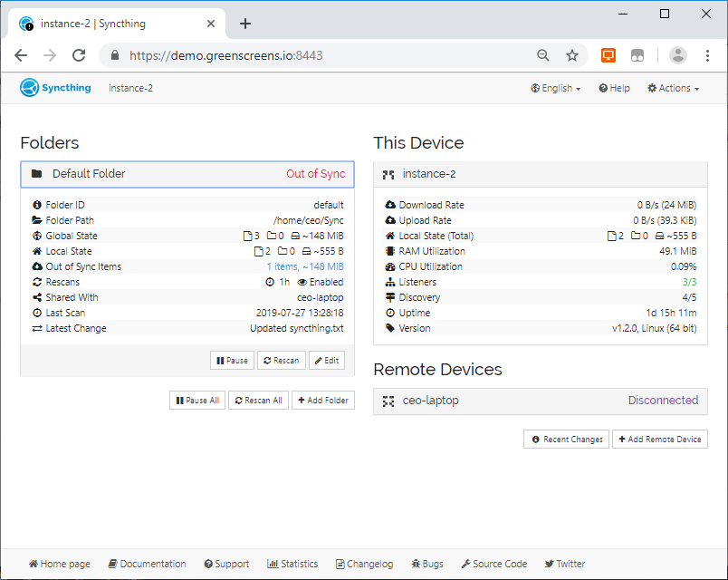728x580 pixels.
Task: Click the gray extension icon next to profile
Action: [x=637, y=55]
